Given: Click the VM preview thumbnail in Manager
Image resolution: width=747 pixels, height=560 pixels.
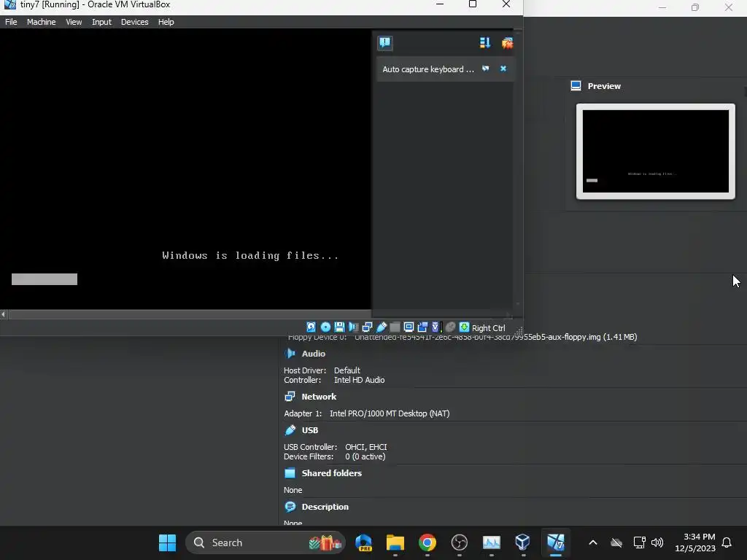Looking at the screenshot, I should (x=656, y=151).
